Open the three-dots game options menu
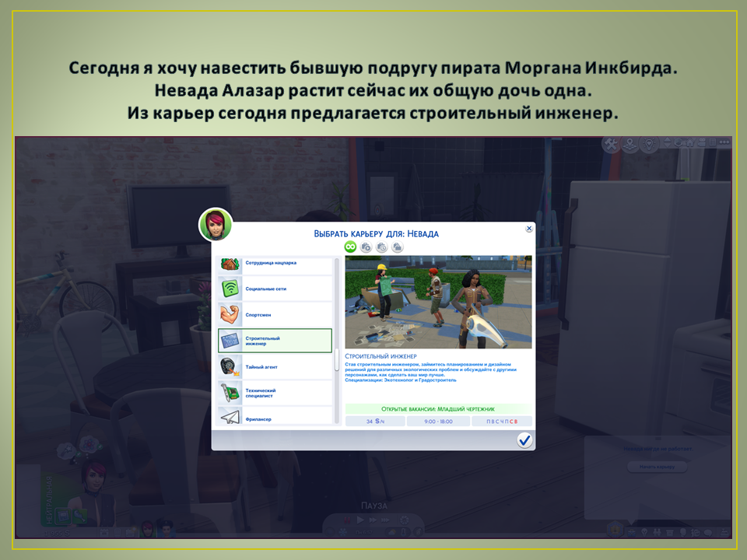 click(x=724, y=142)
